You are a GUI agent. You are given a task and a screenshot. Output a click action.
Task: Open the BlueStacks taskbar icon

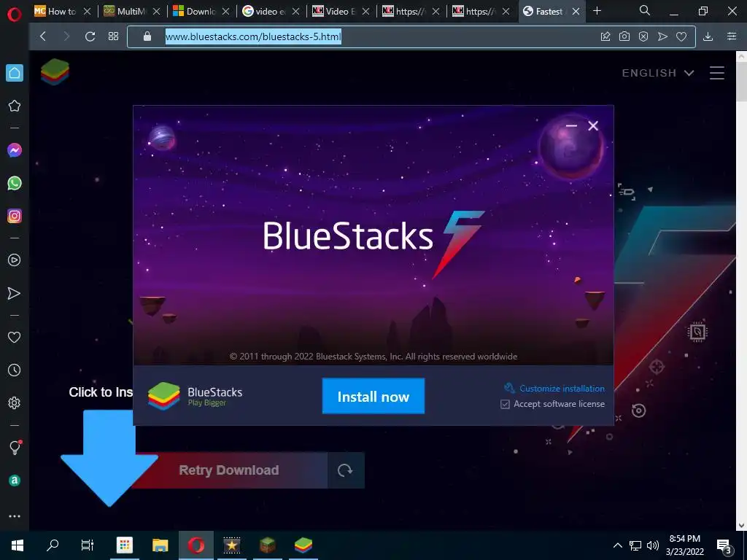pos(303,545)
